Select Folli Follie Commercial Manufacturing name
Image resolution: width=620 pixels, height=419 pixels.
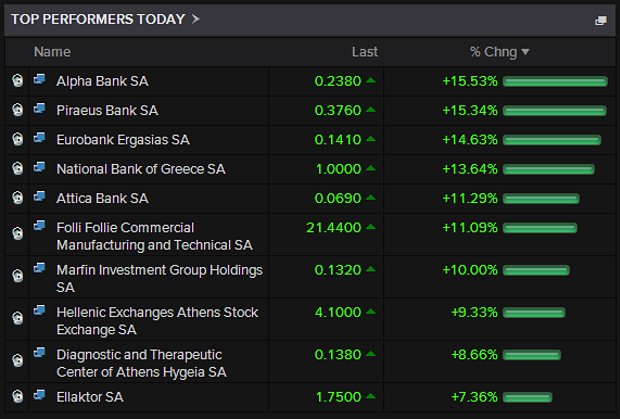(x=154, y=236)
